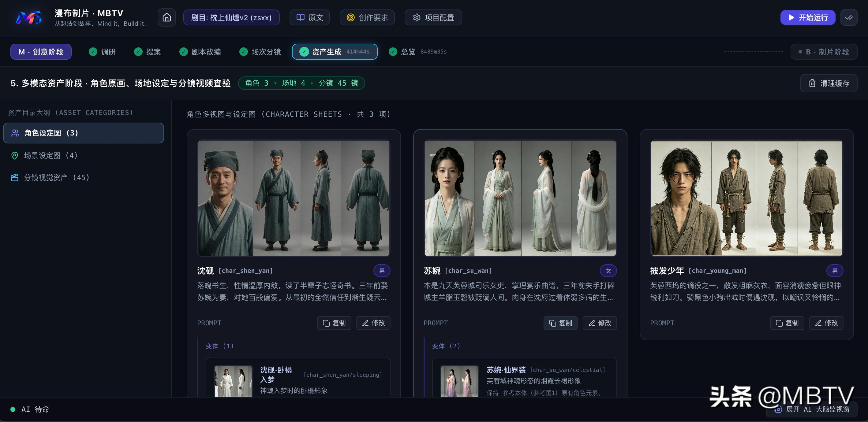Image resolution: width=868 pixels, height=422 pixels.
Task: Open the 总览 stage tab
Action: pos(417,52)
